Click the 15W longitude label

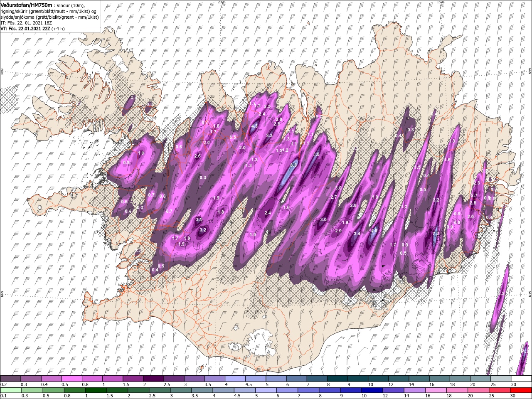[x=440, y=2]
